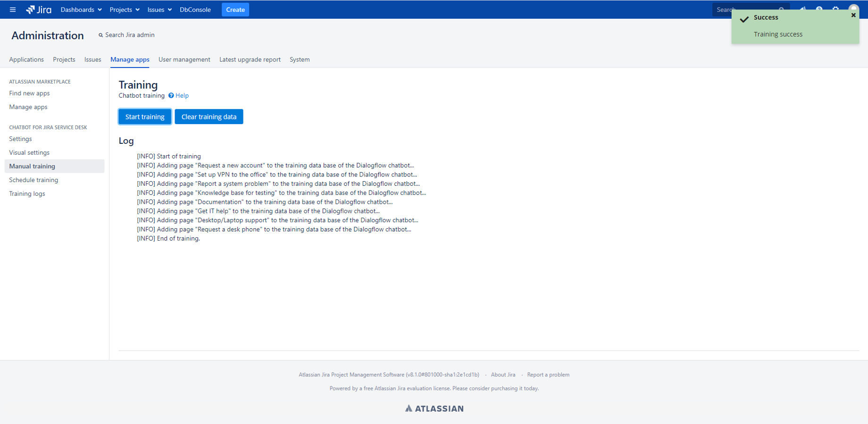Click the Create button
868x424 pixels.
(235, 9)
